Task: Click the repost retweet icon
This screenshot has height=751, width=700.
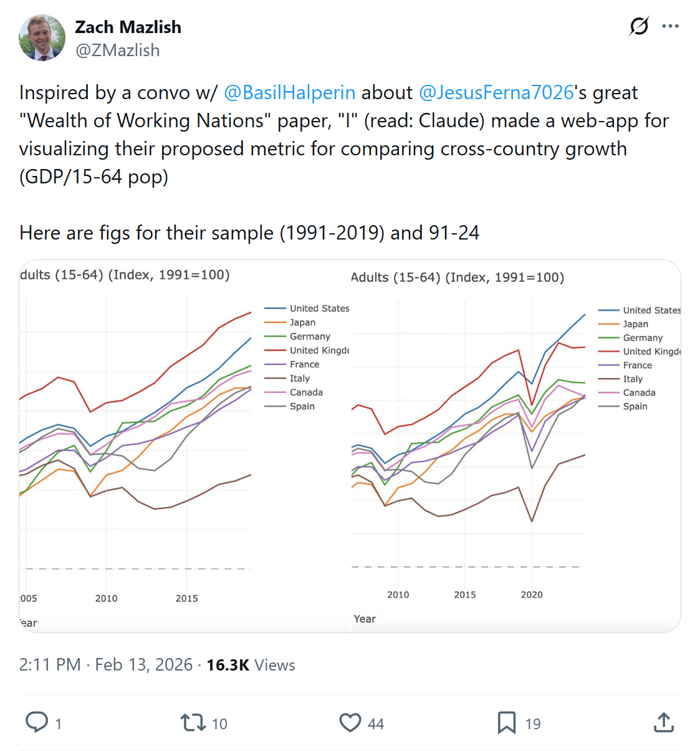Action: tap(193, 722)
